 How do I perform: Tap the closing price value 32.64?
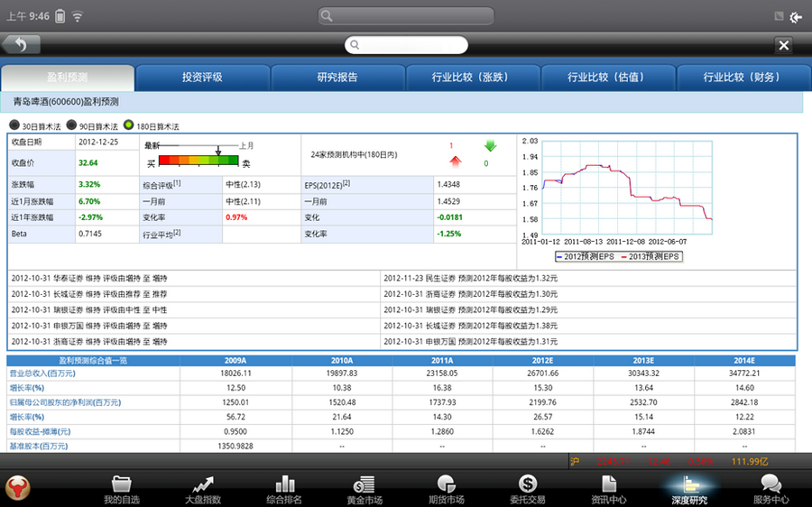(88, 162)
